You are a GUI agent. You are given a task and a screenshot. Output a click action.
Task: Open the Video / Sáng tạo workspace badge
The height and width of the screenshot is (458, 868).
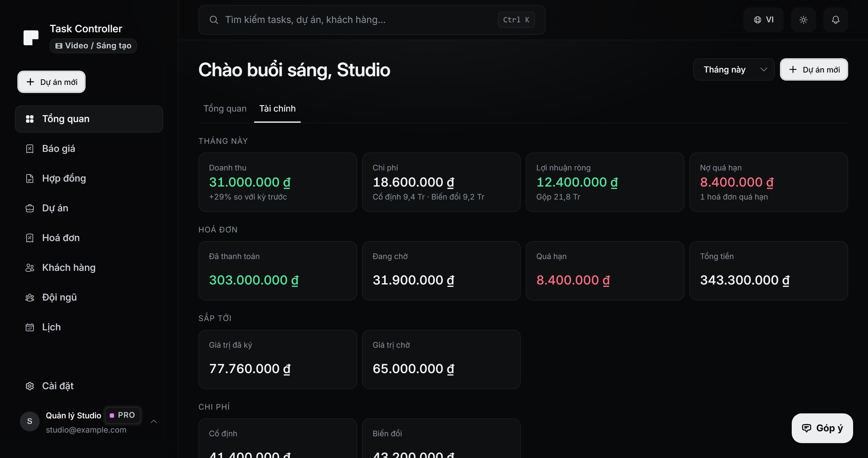[x=93, y=46]
